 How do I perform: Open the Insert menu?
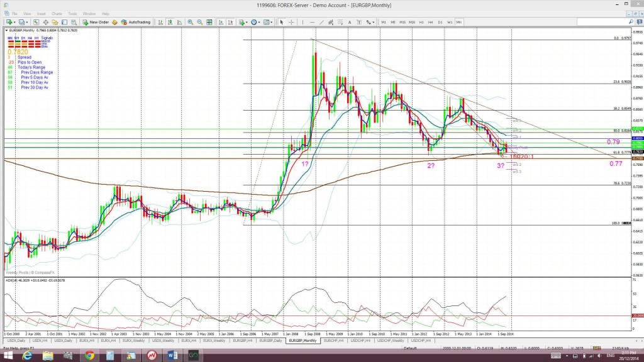[x=41, y=14]
